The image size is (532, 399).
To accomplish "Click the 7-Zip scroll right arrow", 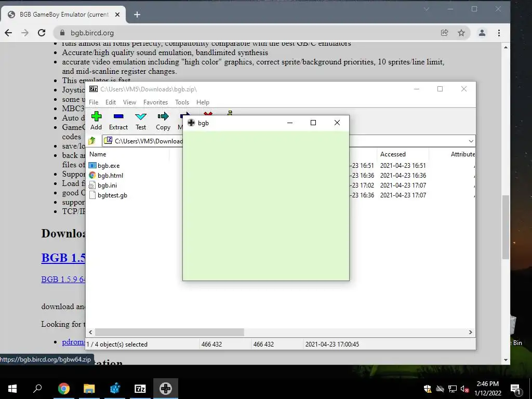I will pos(470,332).
